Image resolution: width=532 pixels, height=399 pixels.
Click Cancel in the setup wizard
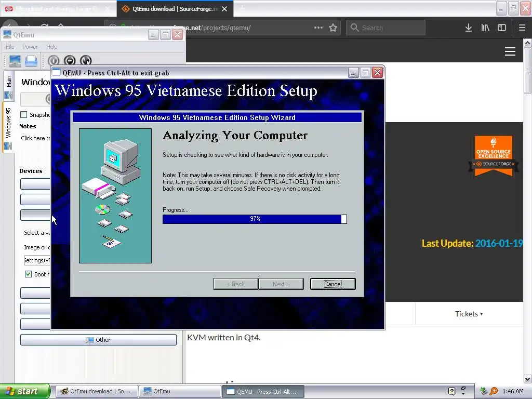(333, 284)
